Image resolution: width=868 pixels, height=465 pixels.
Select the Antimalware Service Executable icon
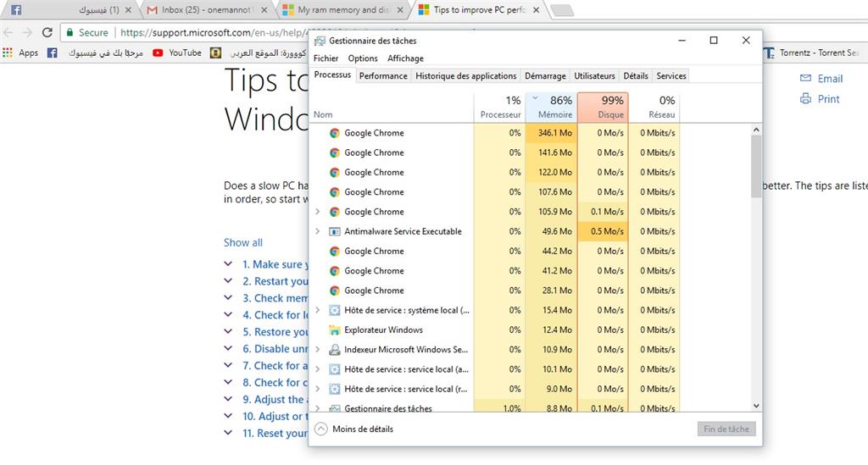click(x=334, y=231)
